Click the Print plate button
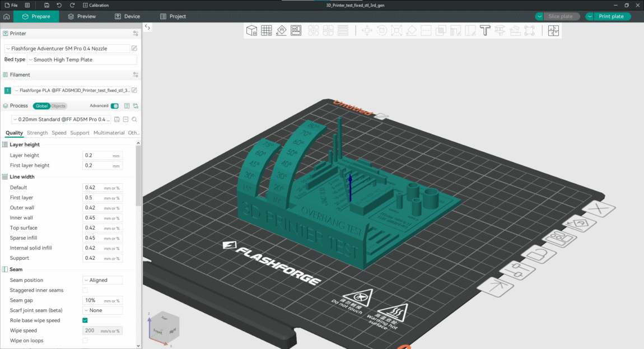The height and width of the screenshot is (349, 644). coord(611,16)
